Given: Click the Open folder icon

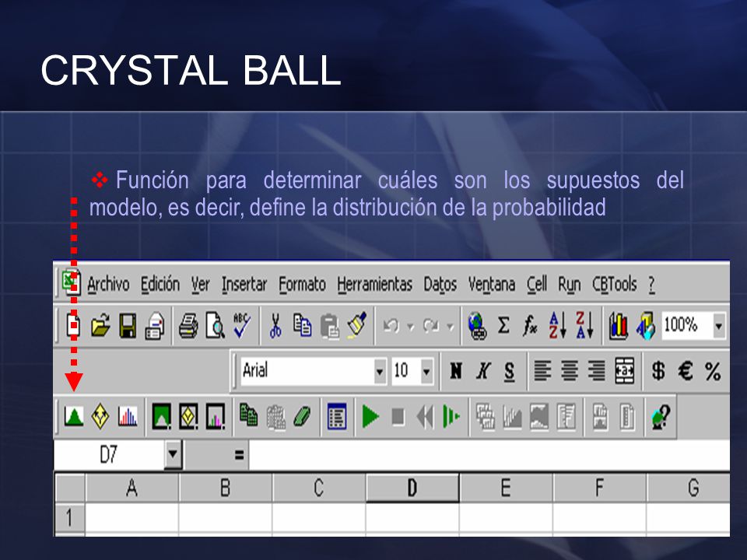Looking at the screenshot, I should 100,326.
